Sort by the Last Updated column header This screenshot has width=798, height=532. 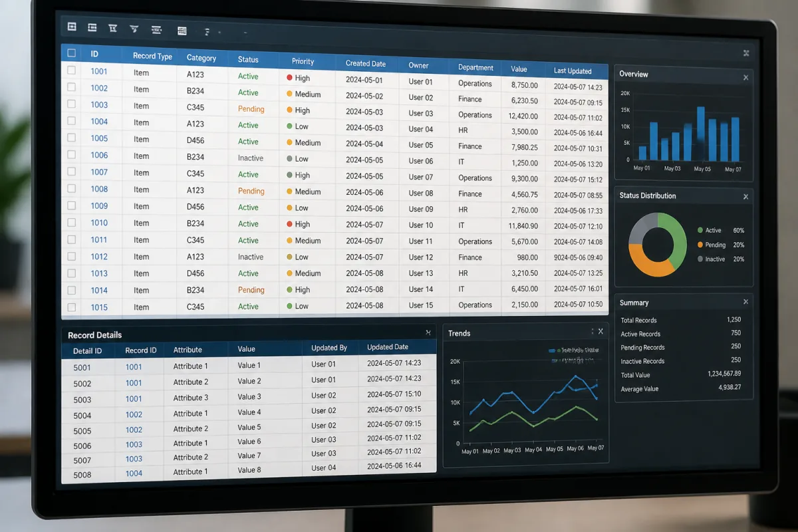coord(573,71)
